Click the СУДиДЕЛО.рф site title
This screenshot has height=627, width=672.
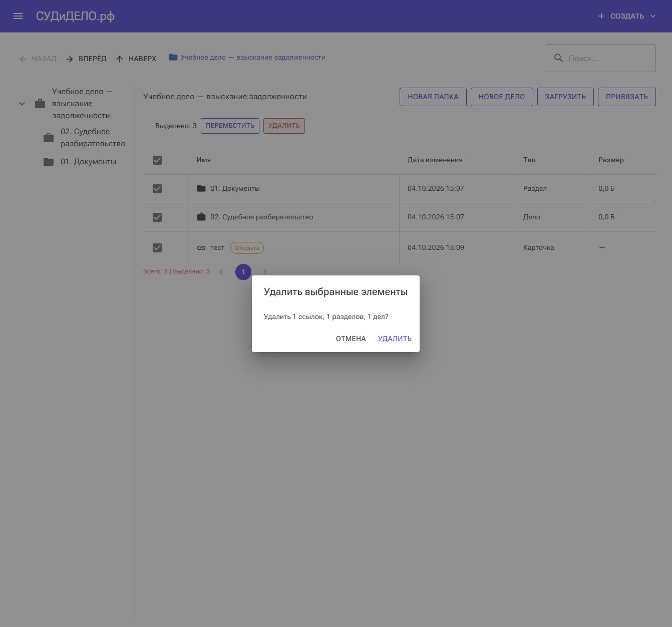(x=75, y=16)
